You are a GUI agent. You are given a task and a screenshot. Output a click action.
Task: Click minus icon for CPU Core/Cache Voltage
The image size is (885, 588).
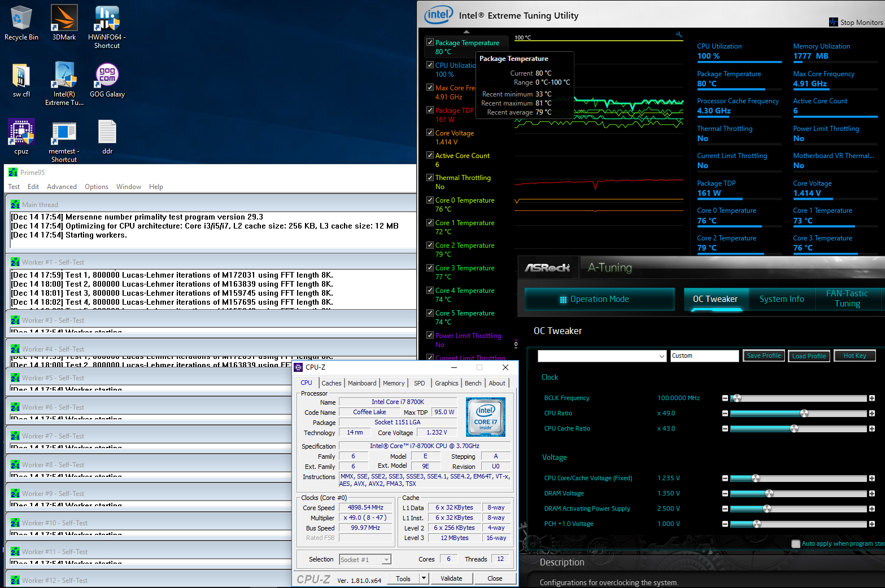tap(725, 479)
